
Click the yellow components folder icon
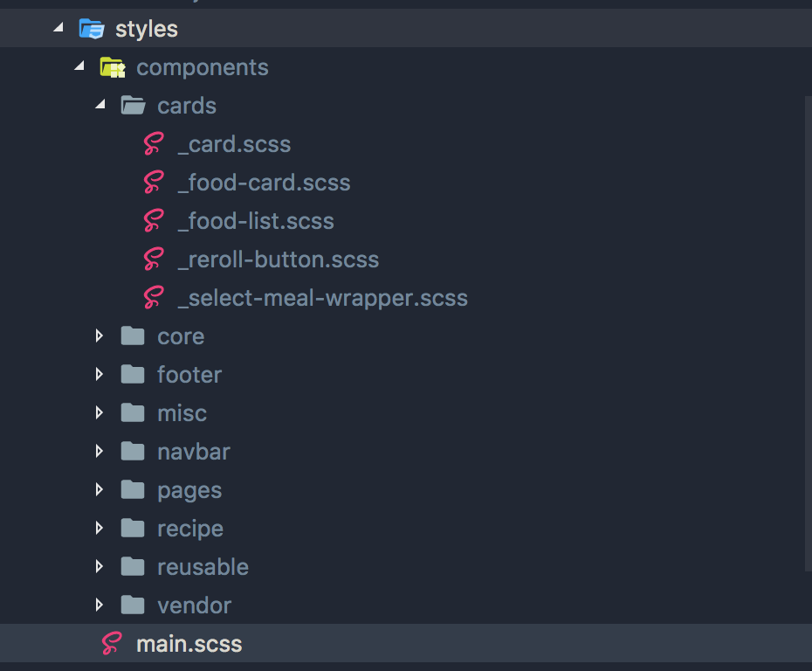tap(113, 67)
